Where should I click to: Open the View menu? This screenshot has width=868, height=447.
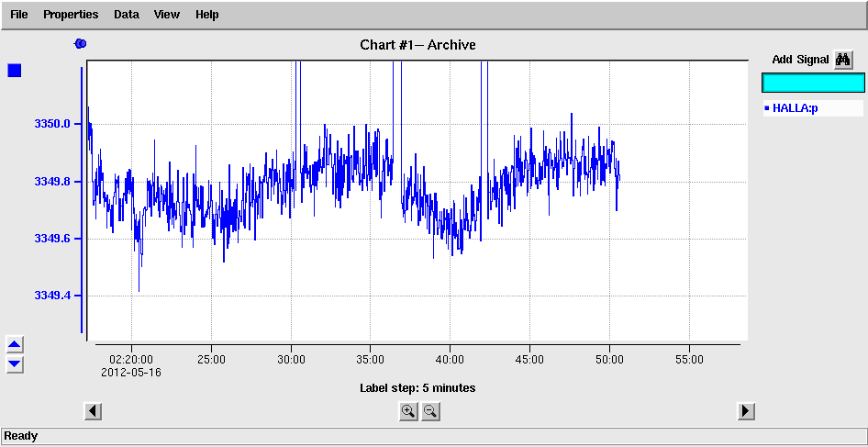point(167,15)
